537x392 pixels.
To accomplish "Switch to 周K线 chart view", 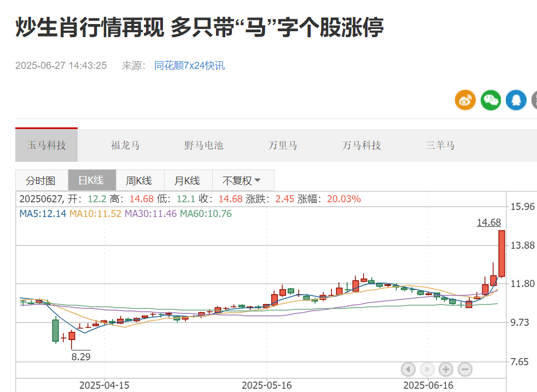I will [x=140, y=180].
